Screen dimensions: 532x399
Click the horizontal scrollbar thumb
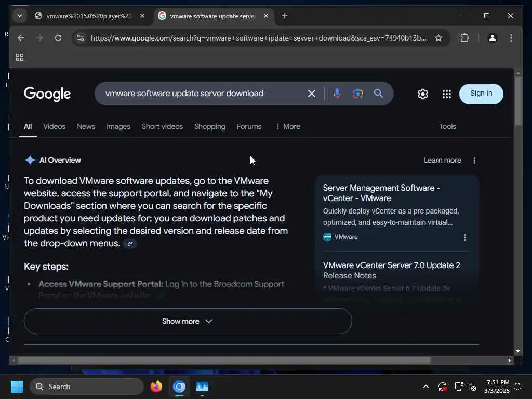[x=224, y=361]
